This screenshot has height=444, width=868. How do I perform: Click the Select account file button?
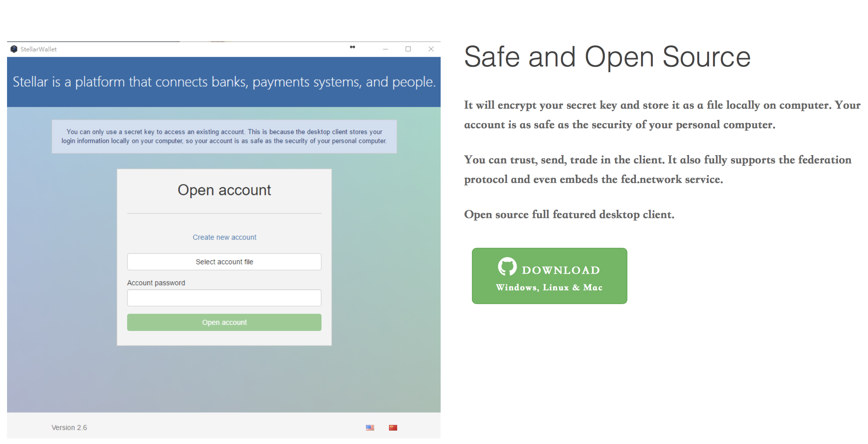(224, 262)
